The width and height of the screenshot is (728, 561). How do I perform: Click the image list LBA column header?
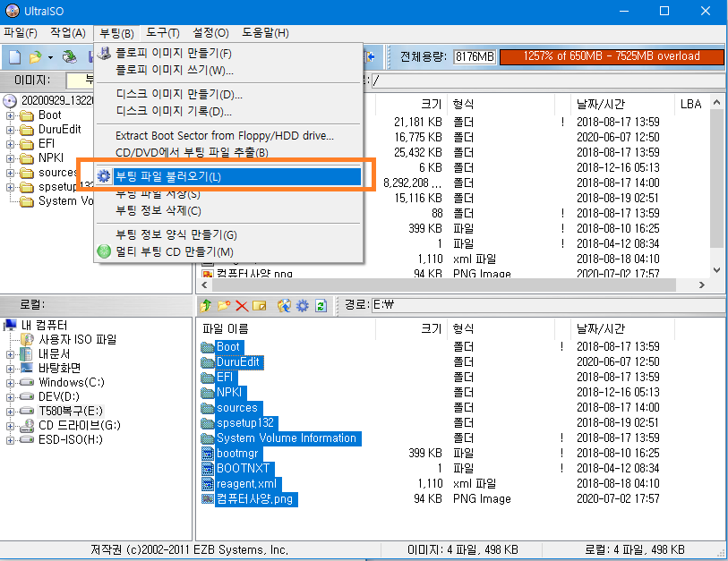coord(691,104)
